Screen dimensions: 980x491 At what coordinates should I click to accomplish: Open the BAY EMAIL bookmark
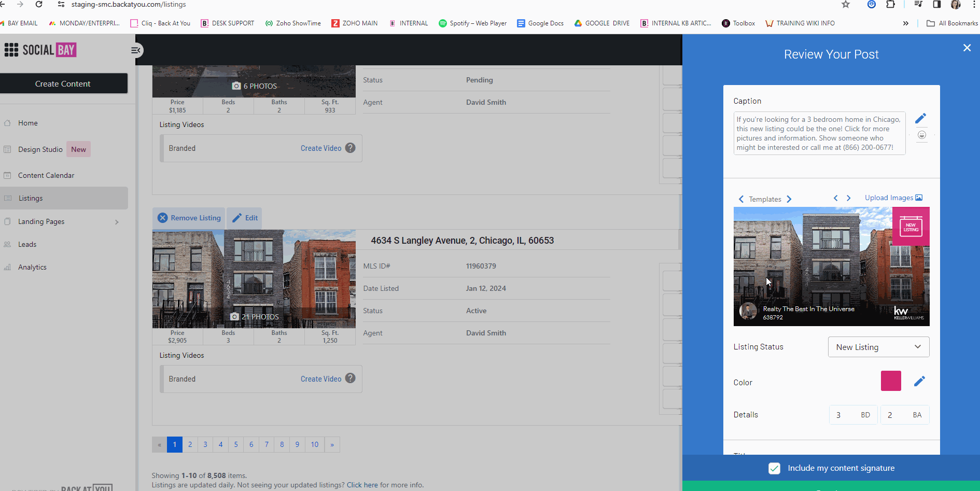(19, 23)
